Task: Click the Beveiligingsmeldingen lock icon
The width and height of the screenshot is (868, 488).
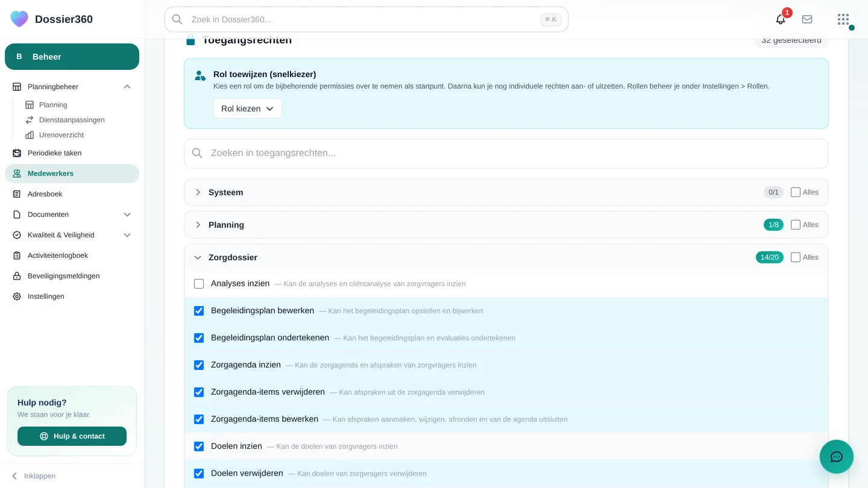Action: [x=17, y=276]
